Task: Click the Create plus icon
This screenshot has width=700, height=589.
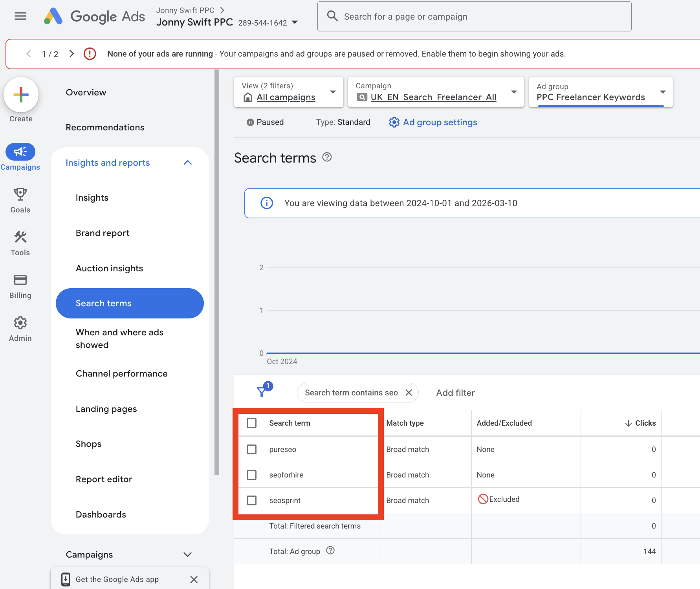Action: pyautogui.click(x=21, y=95)
